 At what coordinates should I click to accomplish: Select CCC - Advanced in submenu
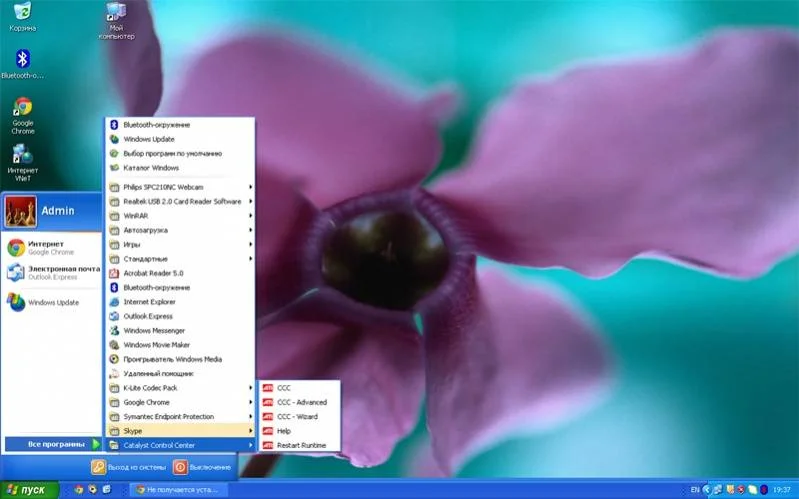point(301,402)
